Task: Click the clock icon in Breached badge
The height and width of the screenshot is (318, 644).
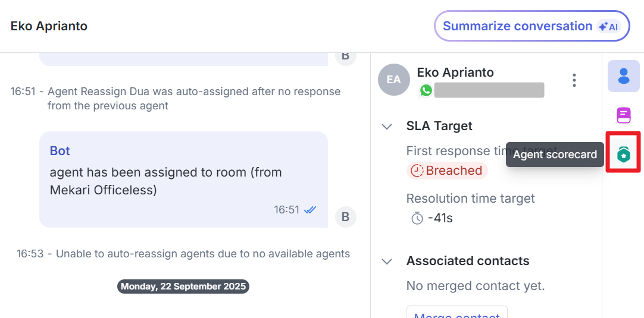Action: [x=417, y=171]
